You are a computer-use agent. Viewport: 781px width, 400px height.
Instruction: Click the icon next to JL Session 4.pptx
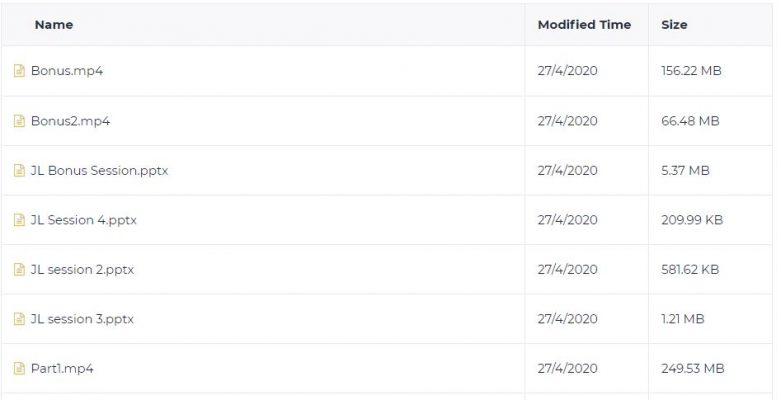tap(19, 220)
